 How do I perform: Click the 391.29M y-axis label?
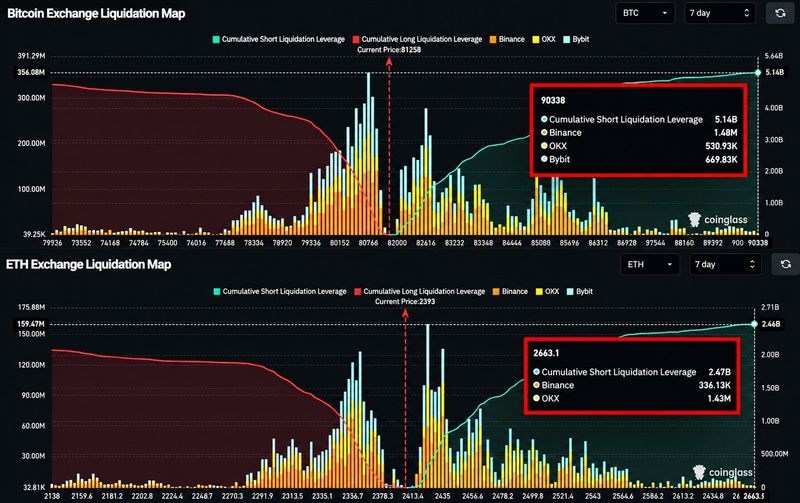tap(32, 56)
